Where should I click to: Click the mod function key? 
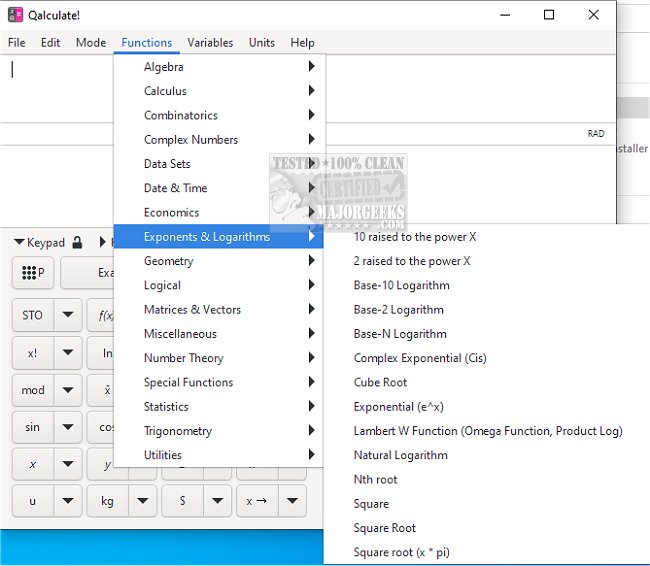(x=32, y=390)
